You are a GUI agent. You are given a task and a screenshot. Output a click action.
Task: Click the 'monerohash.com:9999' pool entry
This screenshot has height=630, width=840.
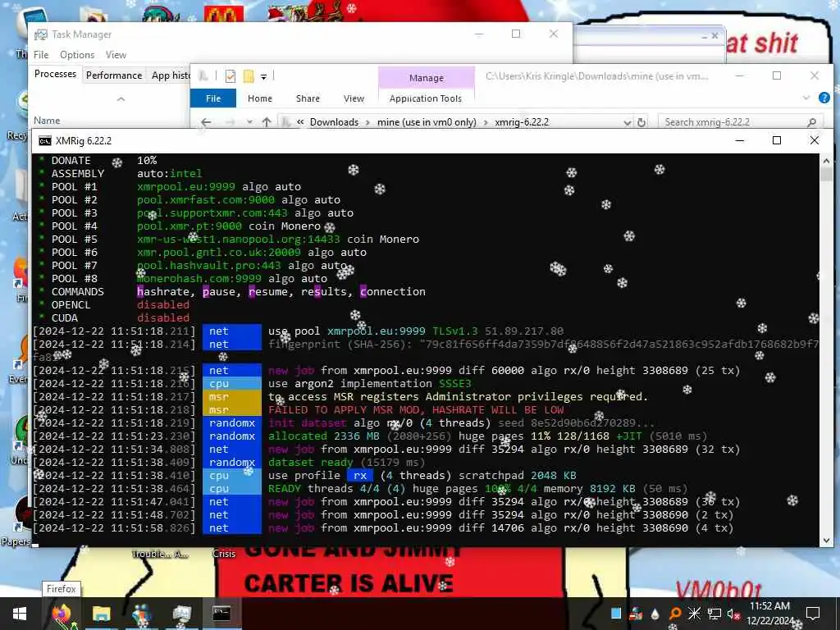pos(199,279)
